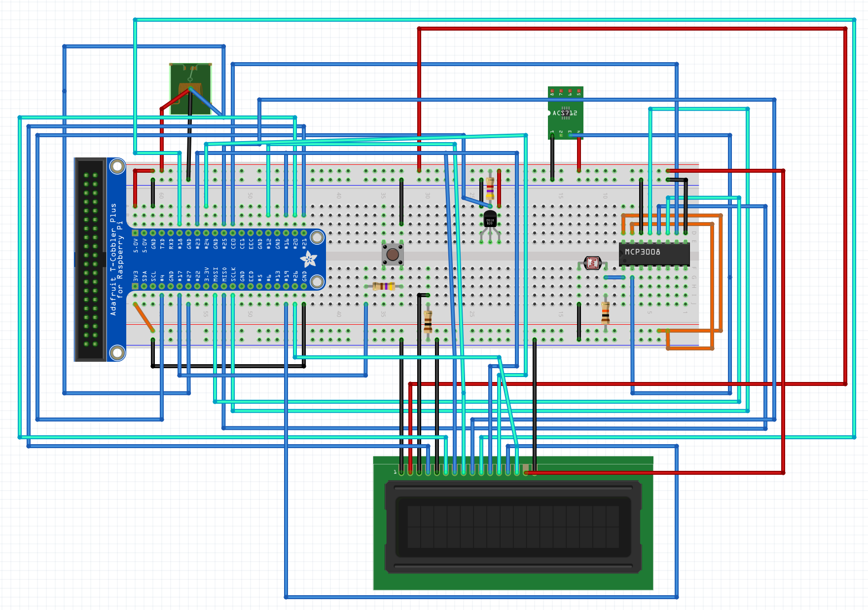
Task: Click the diagonal orange jumper under the 3V3 pin
Action: pyautogui.click(x=144, y=317)
